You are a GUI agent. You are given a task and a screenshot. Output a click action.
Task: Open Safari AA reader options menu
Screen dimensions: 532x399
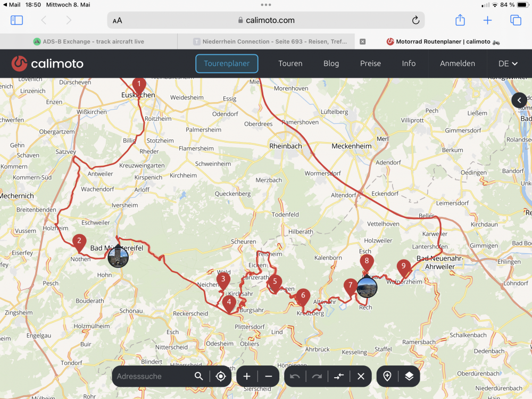118,20
